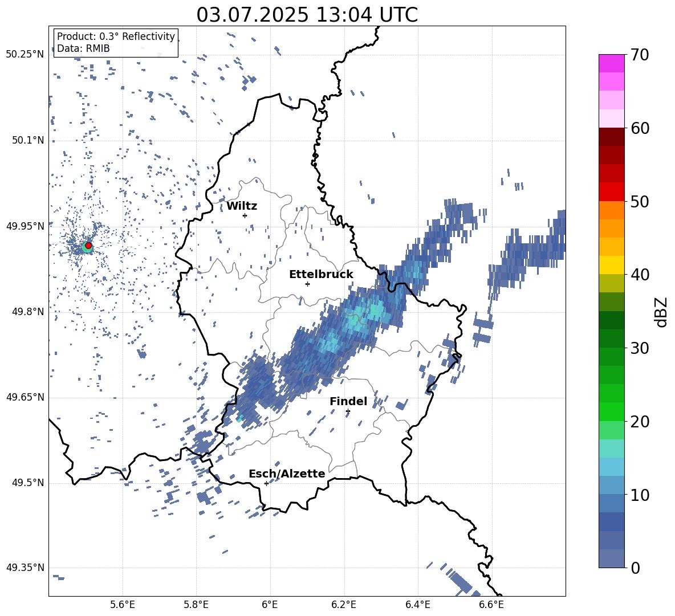Click the 0 colorbar tick label
This screenshot has width=675, height=616.
pyautogui.click(x=635, y=568)
